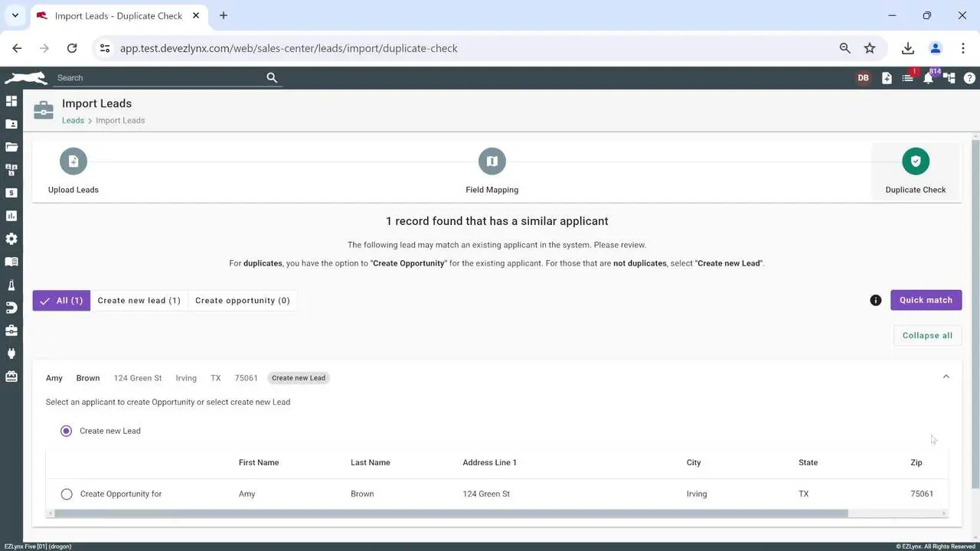Open the DB user avatar menu
Image resolution: width=980 pixels, height=551 pixels.
coord(863,78)
